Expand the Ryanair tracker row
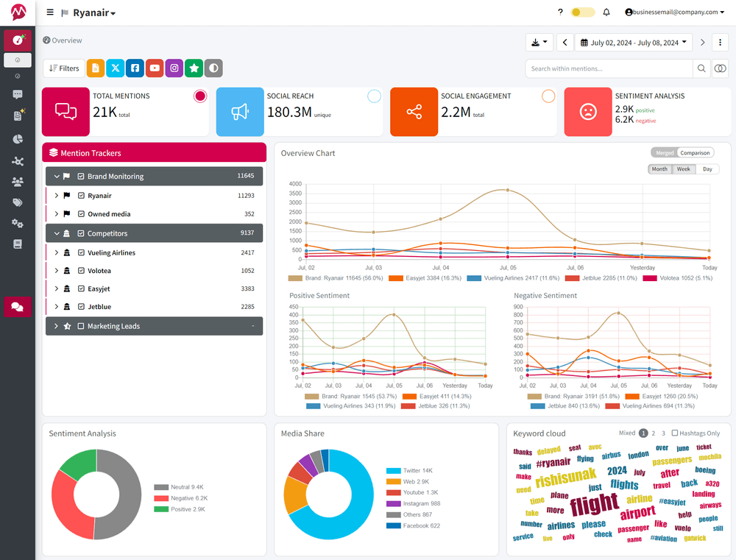The image size is (736, 560). (x=57, y=196)
